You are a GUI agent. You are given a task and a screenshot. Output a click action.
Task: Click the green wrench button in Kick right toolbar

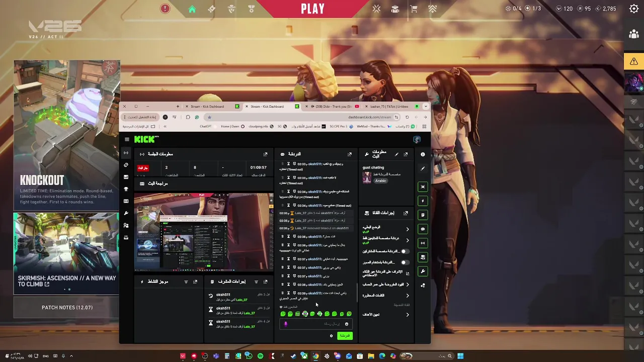coord(423,271)
